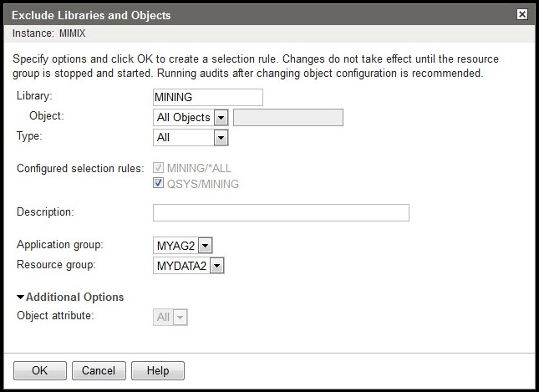Open Help for this dialog
Screen dimensions: 539x392
pos(157,370)
